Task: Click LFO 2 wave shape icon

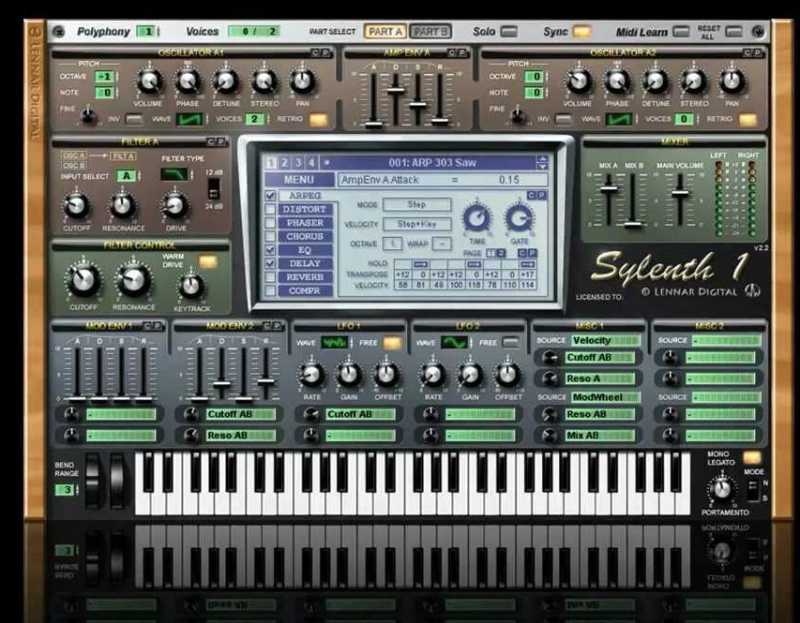Action: [x=454, y=343]
